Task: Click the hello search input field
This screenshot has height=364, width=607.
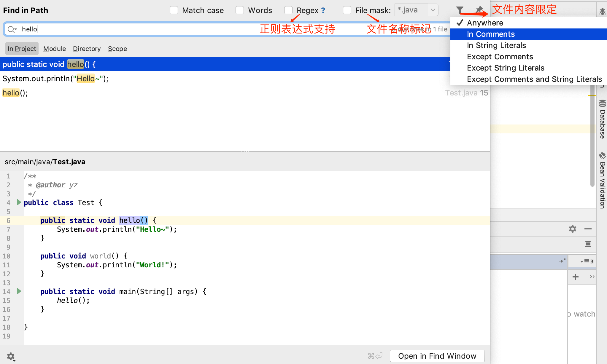Action: [148, 29]
